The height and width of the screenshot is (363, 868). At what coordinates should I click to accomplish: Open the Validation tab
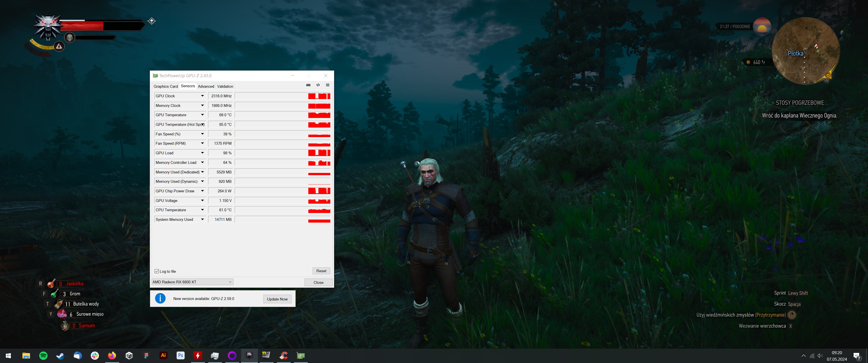(225, 86)
